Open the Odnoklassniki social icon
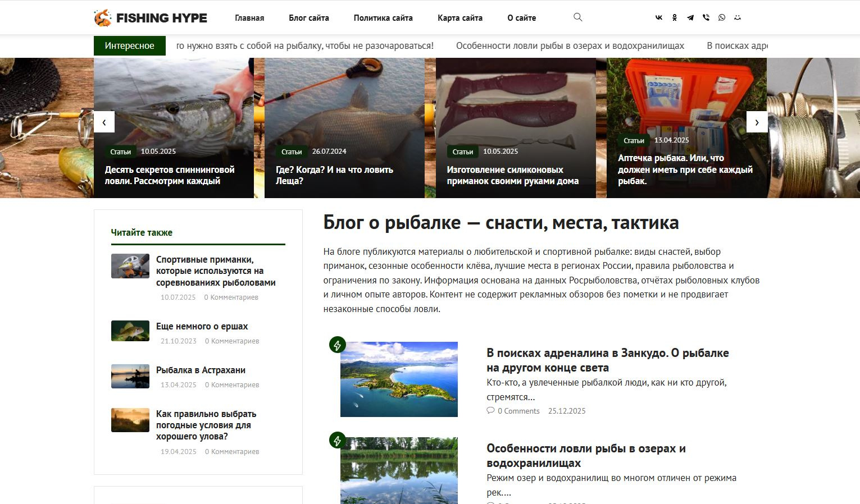 pyautogui.click(x=675, y=17)
